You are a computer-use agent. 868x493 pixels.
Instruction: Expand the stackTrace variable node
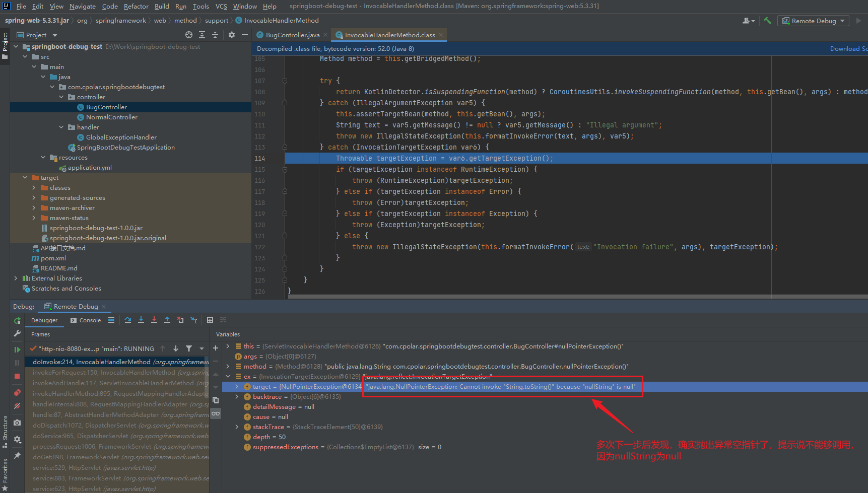pos(237,427)
